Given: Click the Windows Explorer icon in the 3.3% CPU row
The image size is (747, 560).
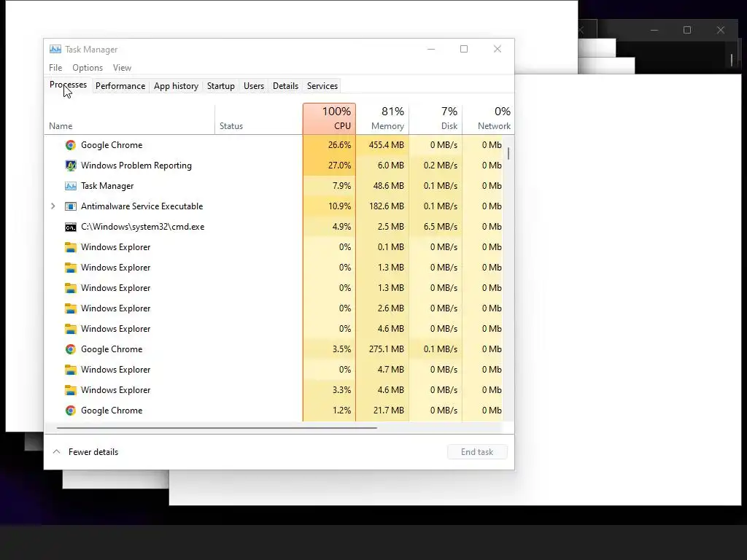Looking at the screenshot, I should [x=71, y=390].
